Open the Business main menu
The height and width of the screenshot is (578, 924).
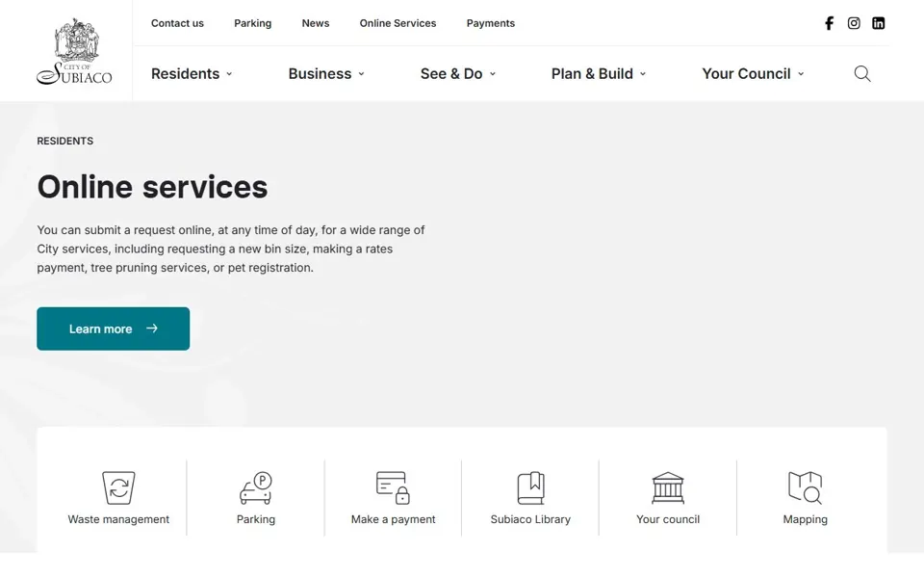tap(320, 74)
